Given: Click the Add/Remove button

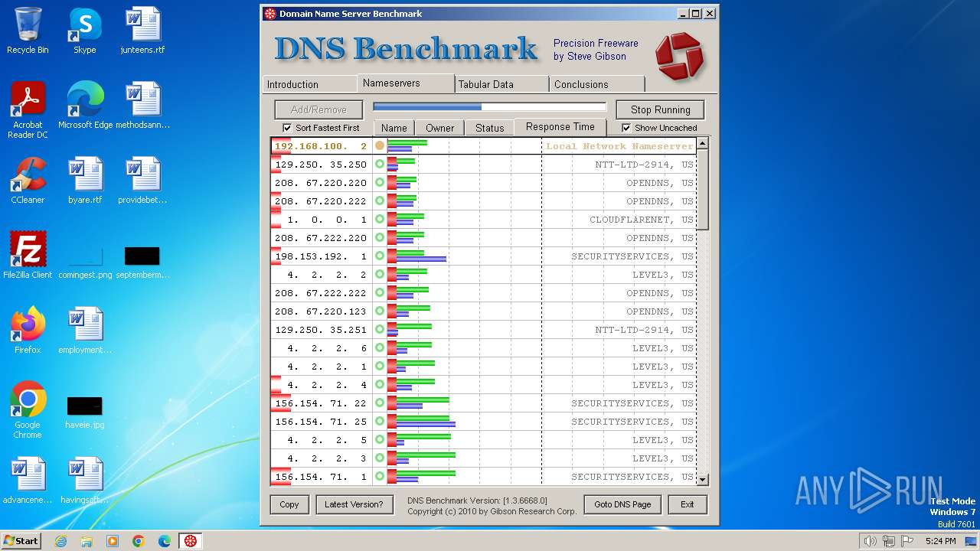Looking at the screenshot, I should coord(318,109).
